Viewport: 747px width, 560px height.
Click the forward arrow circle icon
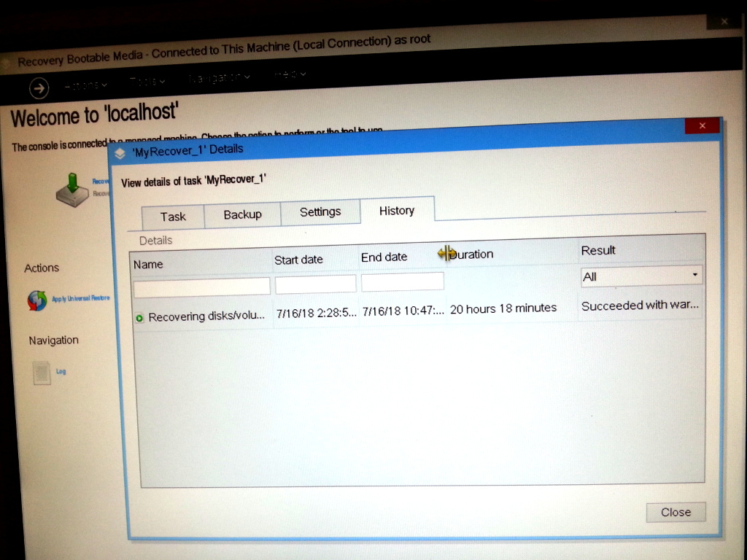point(39,88)
